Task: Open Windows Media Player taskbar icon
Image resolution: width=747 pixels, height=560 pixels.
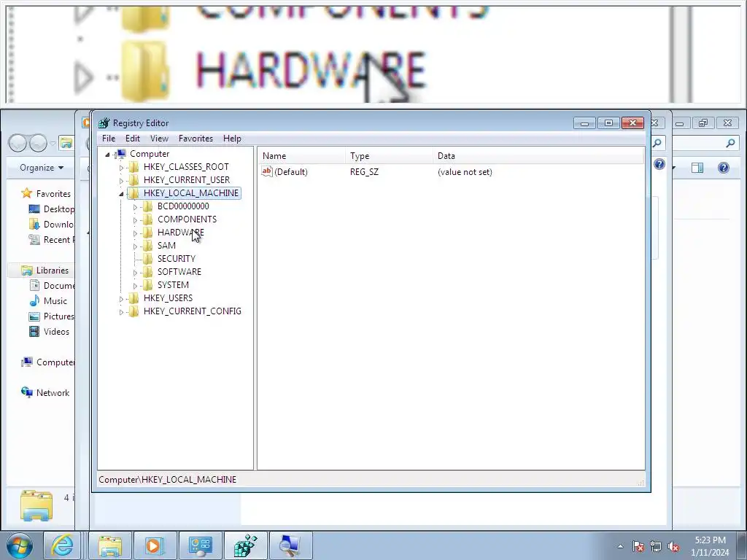Action: (x=155, y=545)
